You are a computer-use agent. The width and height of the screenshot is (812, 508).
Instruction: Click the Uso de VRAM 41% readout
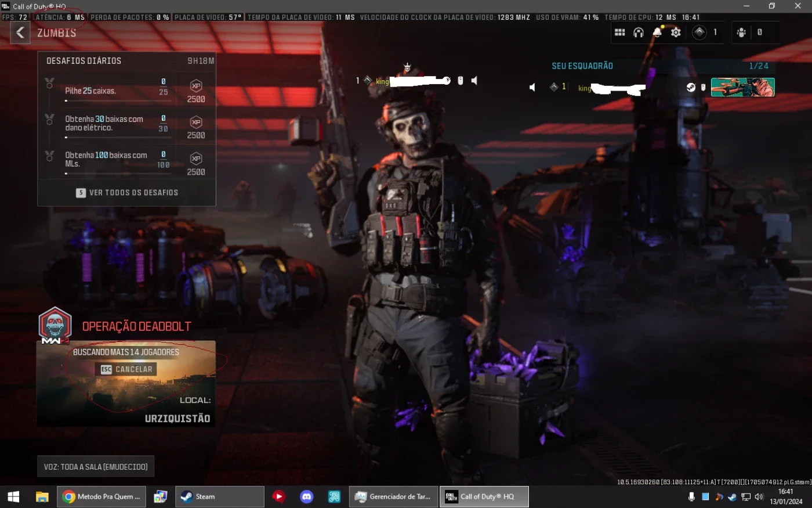[x=567, y=17]
